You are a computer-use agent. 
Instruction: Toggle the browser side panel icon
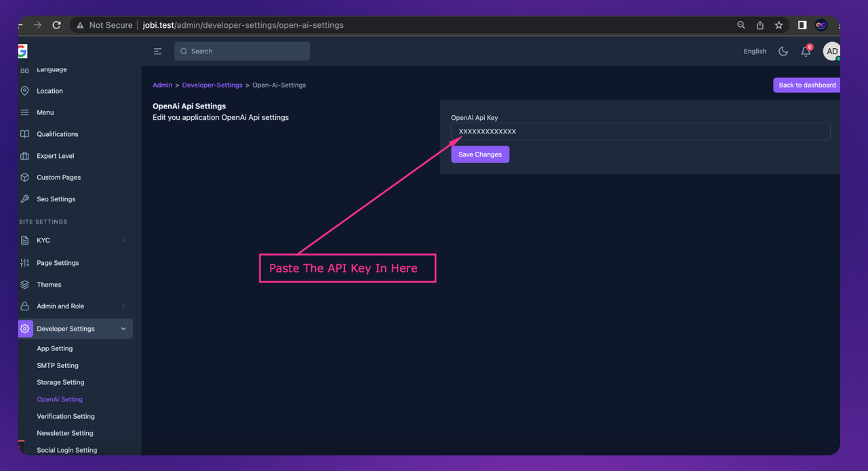pyautogui.click(x=802, y=25)
